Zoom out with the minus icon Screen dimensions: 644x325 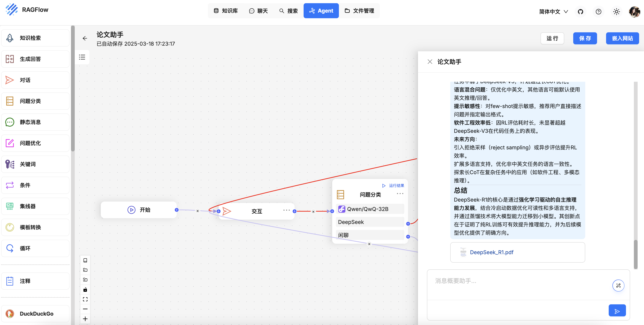85,309
